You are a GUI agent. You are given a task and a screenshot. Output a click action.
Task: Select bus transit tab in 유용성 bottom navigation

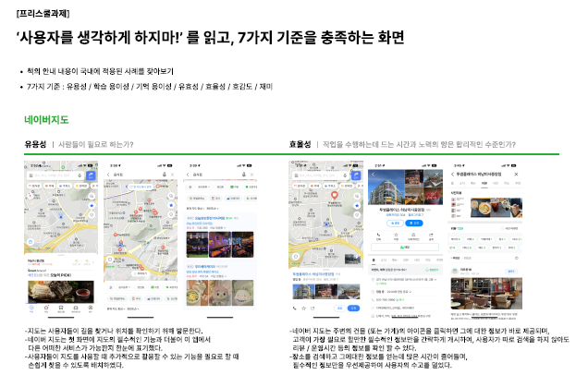pyautogui.click(x=61, y=308)
